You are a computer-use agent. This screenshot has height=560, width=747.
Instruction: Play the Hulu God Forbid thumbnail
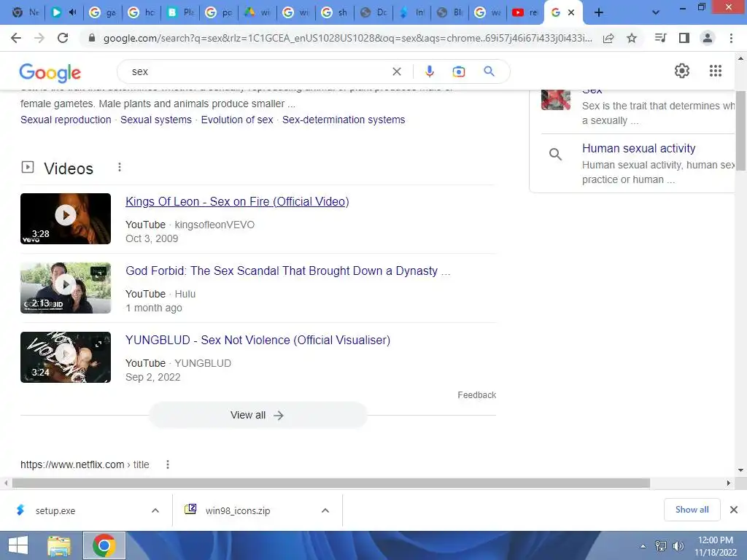click(x=66, y=287)
